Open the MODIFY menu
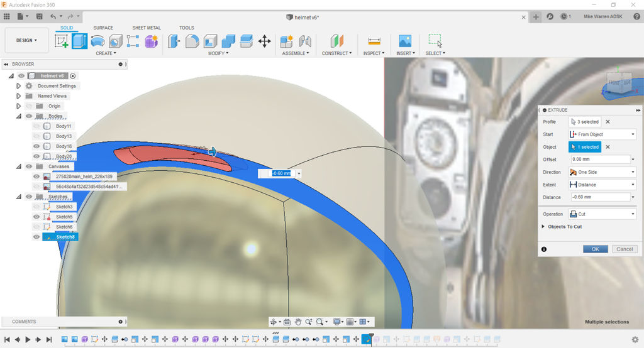 [218, 53]
